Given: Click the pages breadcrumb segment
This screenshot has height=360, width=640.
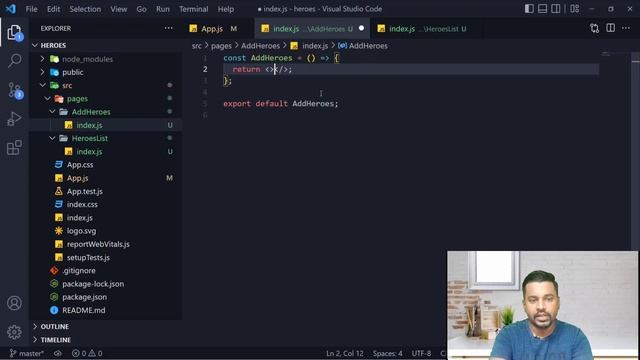Looking at the screenshot, I should coord(221,46).
